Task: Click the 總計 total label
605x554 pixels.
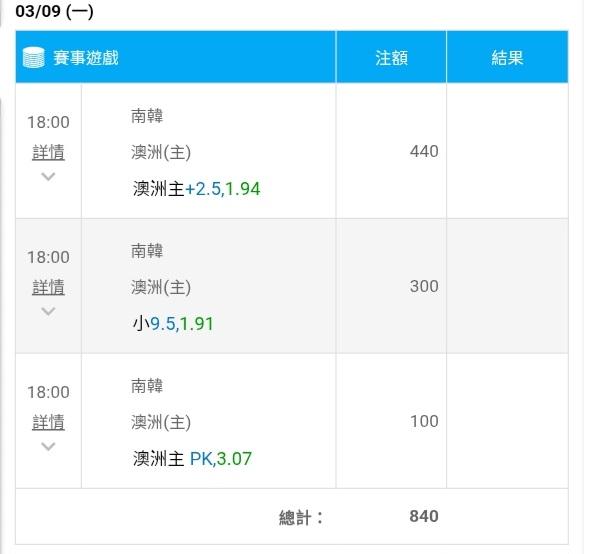Action: click(301, 517)
